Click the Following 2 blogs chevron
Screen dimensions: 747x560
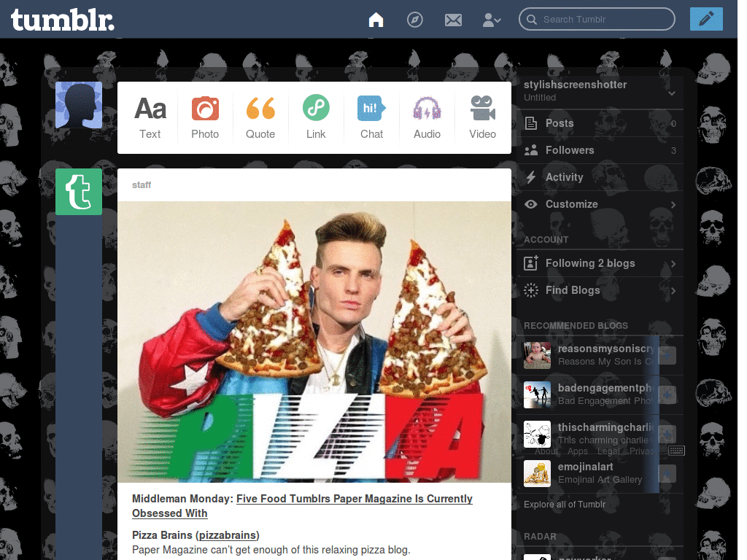click(x=673, y=264)
